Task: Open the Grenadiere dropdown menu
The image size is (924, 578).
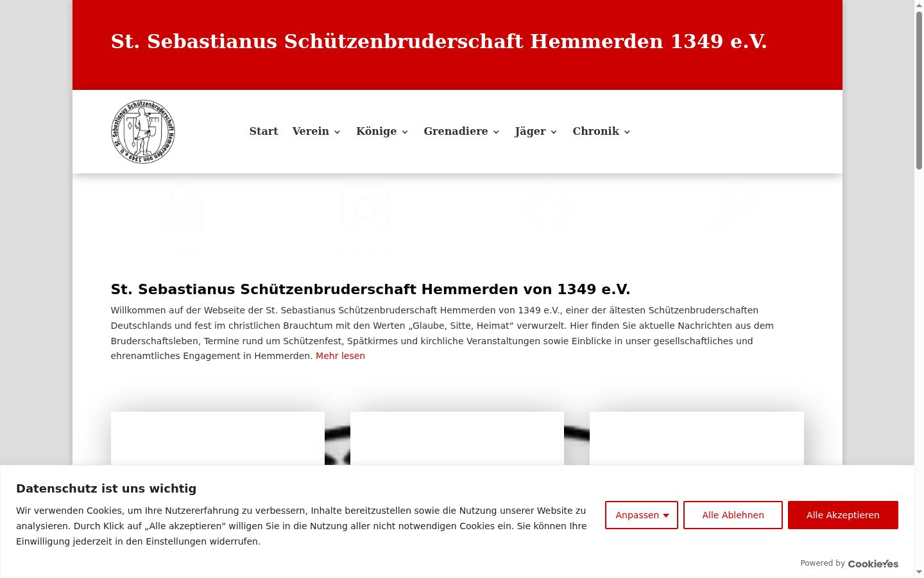Action: [x=461, y=131]
